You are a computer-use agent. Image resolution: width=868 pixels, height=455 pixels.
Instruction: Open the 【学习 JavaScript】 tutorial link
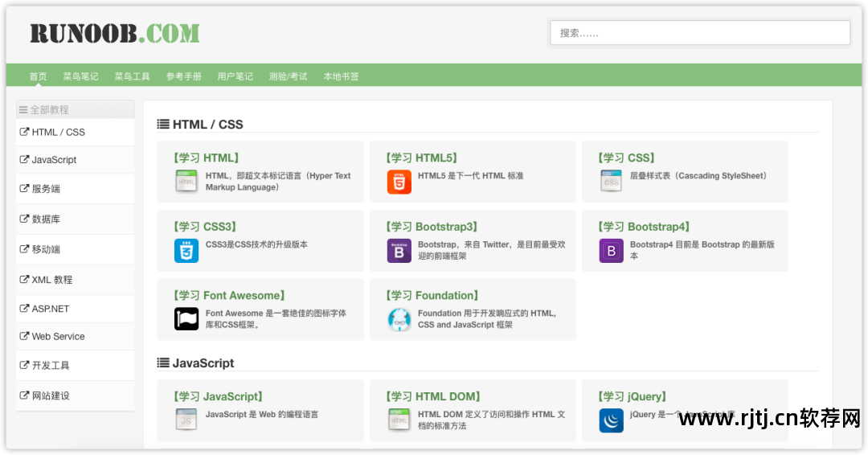(x=218, y=396)
